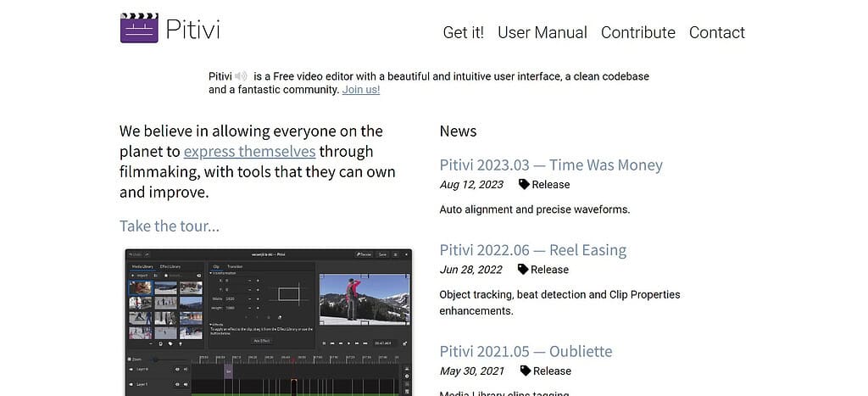Click the red timeline playhead marker

click(292, 360)
